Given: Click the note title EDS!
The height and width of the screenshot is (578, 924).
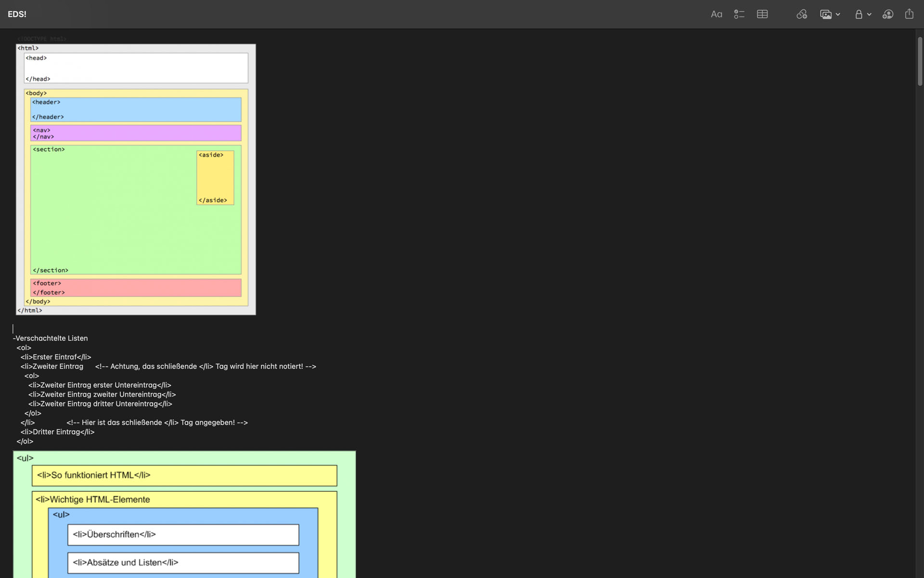Looking at the screenshot, I should point(17,14).
